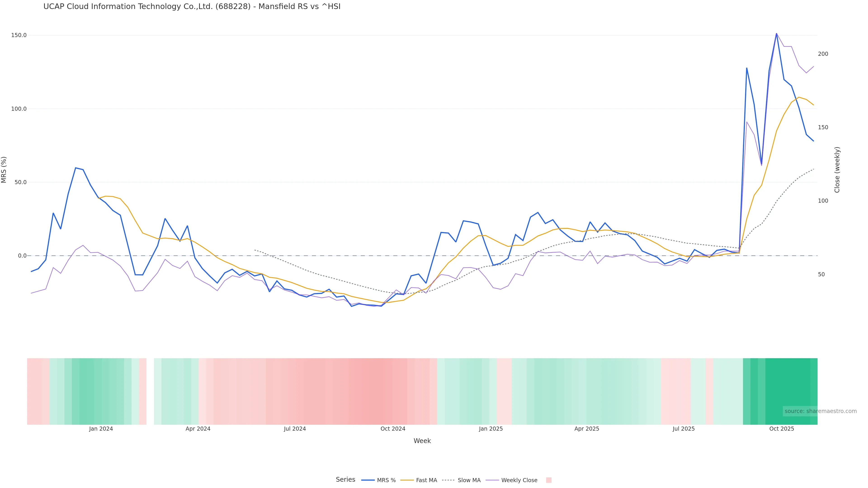
Task: Click the MRS (%) y-axis title
Action: pyautogui.click(x=4, y=170)
